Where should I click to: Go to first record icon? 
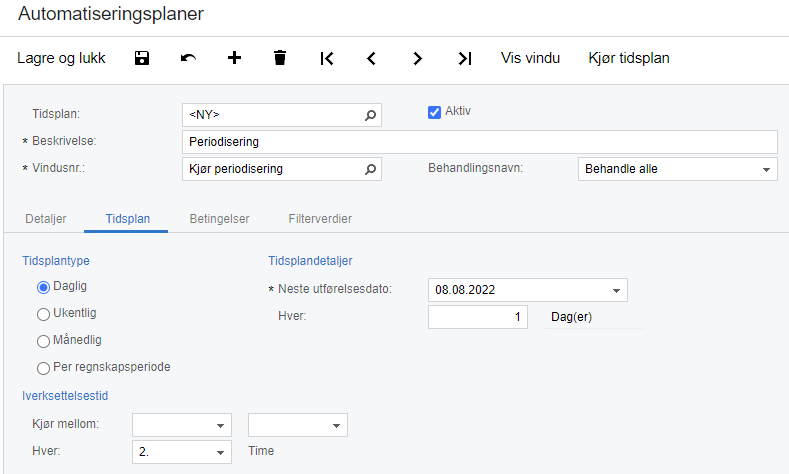(x=327, y=58)
